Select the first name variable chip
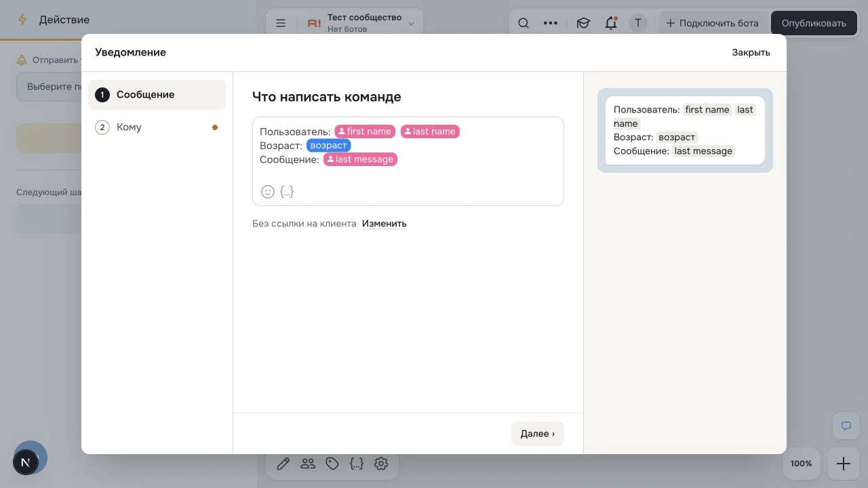The height and width of the screenshot is (488, 868). (365, 131)
